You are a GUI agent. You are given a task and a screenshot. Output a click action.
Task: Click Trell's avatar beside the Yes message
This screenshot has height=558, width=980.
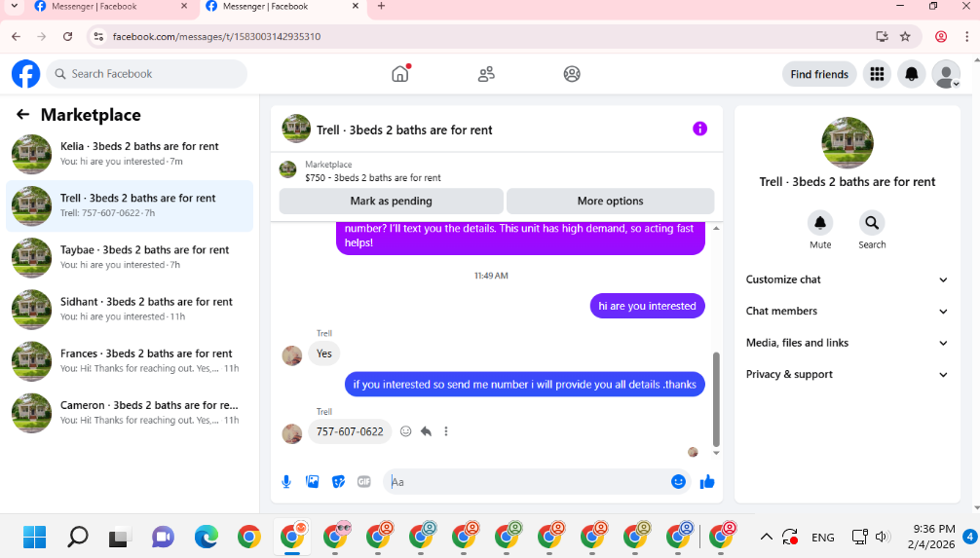click(292, 355)
